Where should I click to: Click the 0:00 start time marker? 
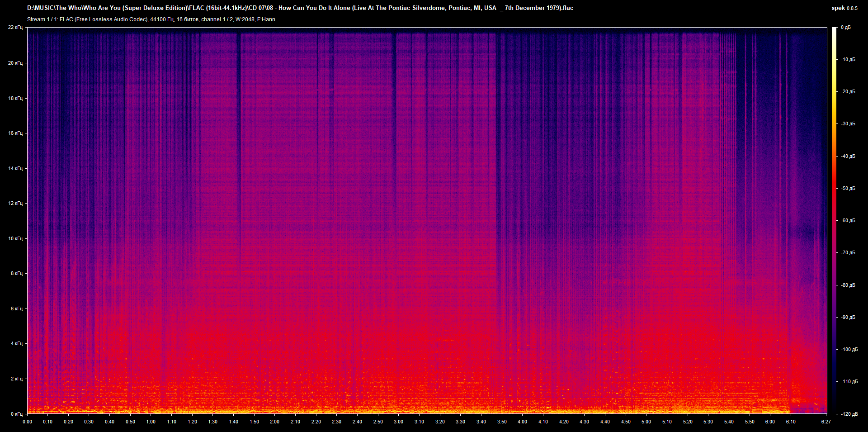(x=27, y=422)
